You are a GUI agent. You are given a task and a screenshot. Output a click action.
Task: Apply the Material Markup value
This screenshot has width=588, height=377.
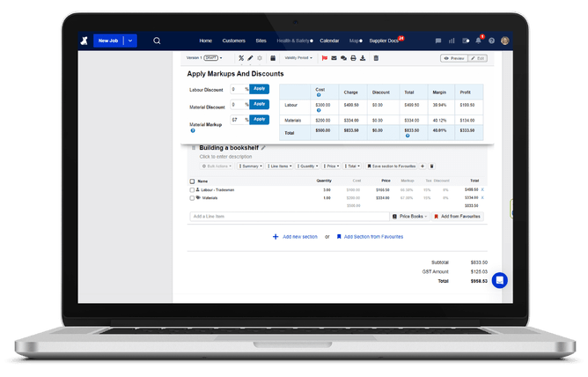[259, 119]
